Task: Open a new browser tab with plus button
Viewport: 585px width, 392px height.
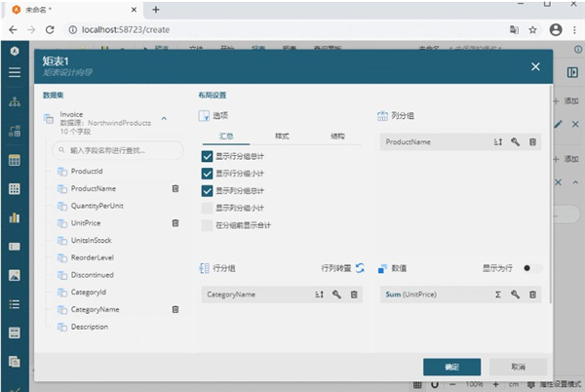Action: (156, 10)
